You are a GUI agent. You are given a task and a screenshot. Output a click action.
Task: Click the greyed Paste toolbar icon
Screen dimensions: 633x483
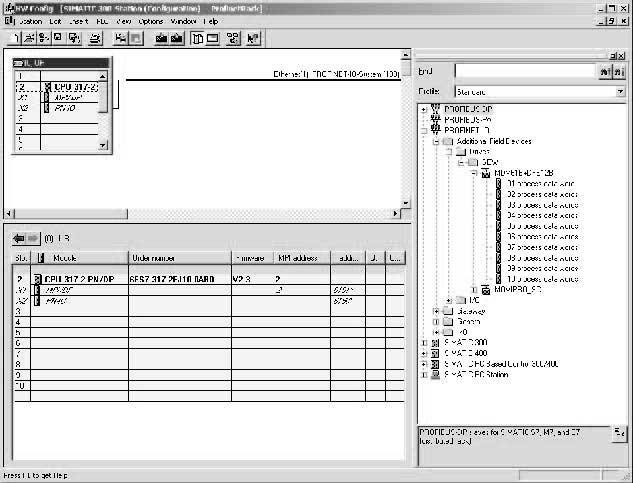[136, 38]
